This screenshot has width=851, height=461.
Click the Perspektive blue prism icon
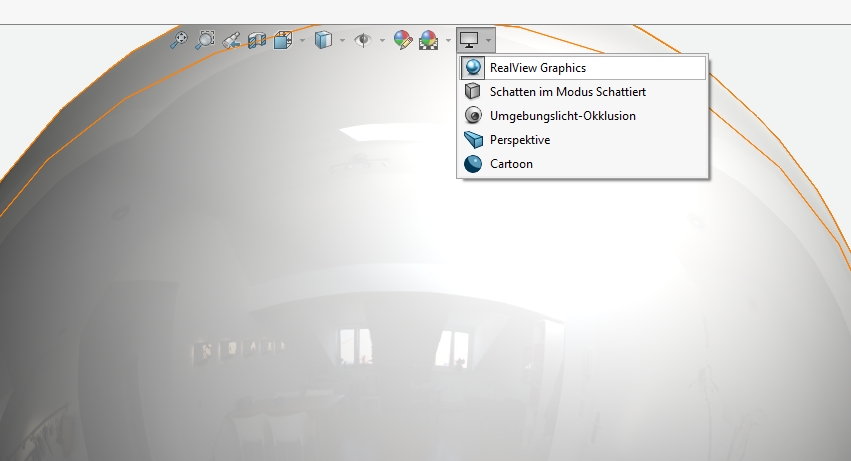pyautogui.click(x=473, y=140)
